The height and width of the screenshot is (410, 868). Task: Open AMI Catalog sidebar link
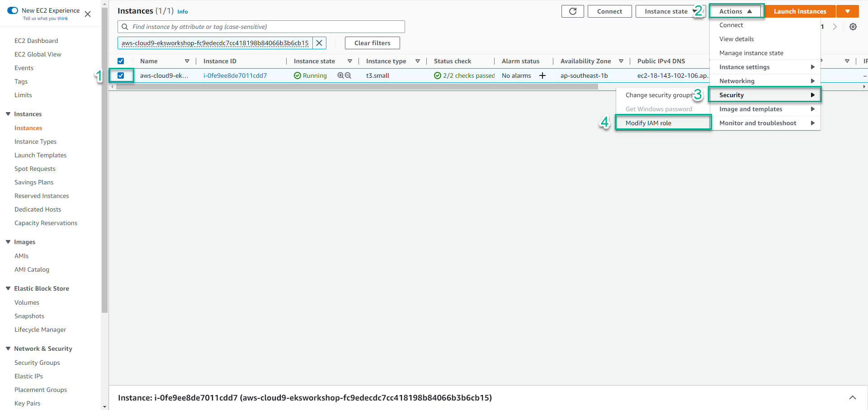[32, 269]
